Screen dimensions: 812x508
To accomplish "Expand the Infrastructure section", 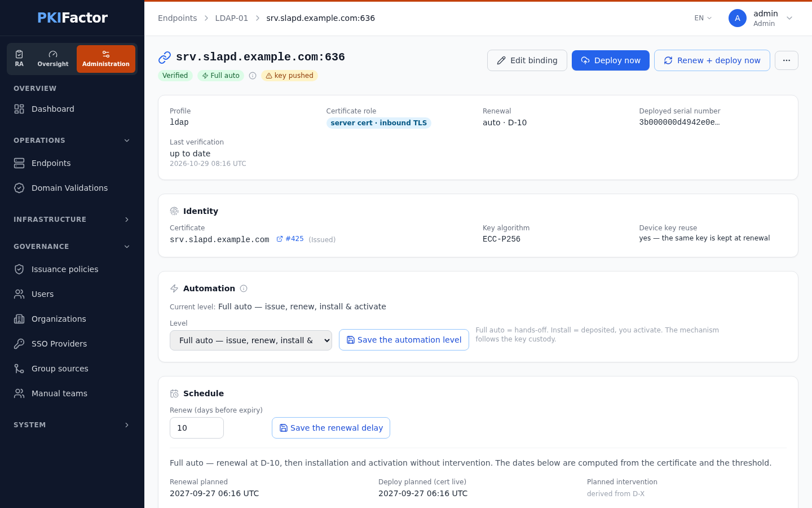I will pos(72,220).
